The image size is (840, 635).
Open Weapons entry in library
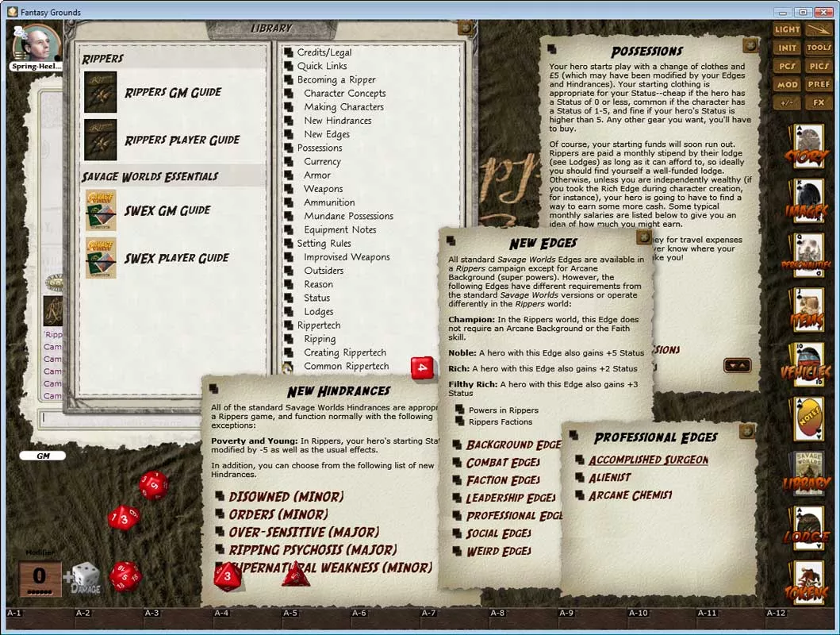(x=323, y=189)
